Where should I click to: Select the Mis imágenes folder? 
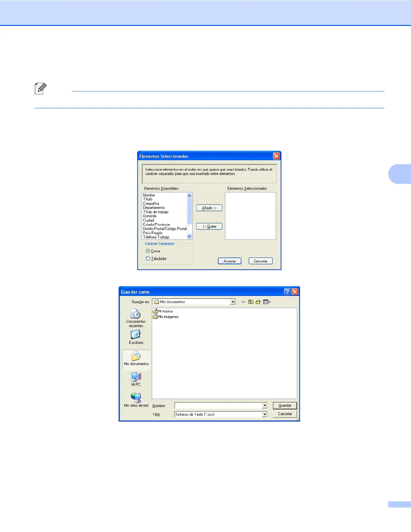coord(166,317)
